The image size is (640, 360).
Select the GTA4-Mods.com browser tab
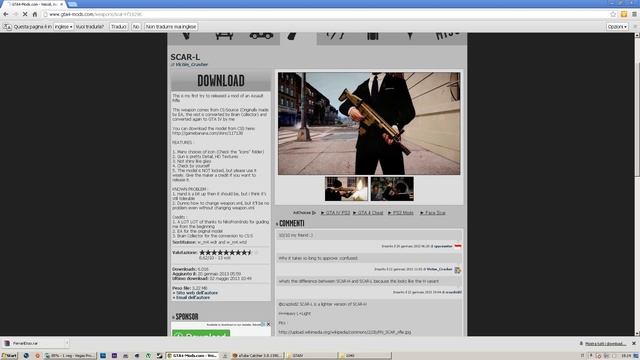click(35, 4)
